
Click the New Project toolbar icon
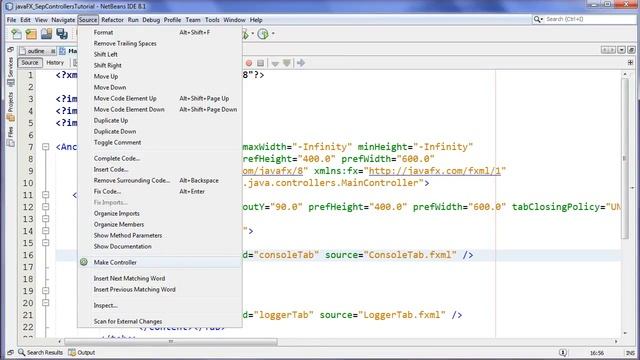click(31, 34)
